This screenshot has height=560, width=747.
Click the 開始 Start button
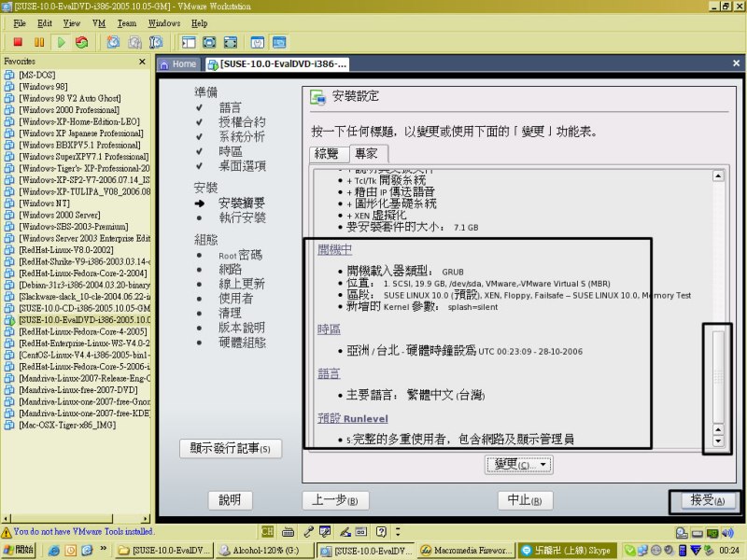point(19,550)
